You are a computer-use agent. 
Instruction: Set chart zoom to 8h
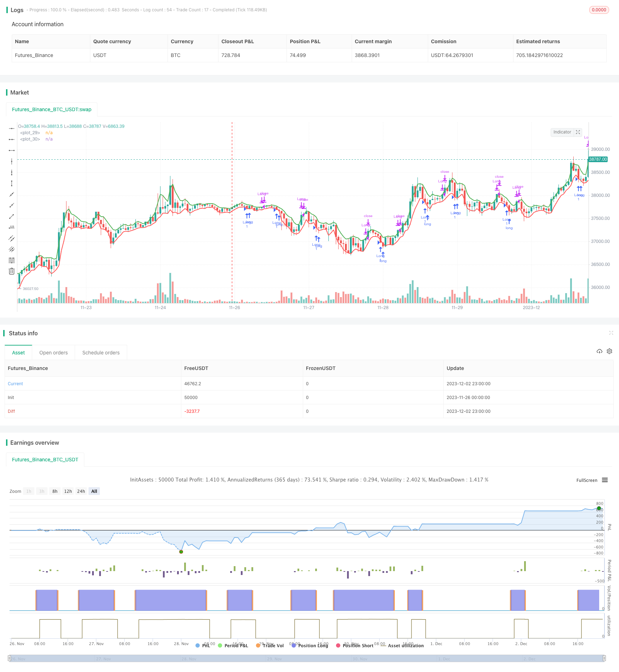[55, 491]
